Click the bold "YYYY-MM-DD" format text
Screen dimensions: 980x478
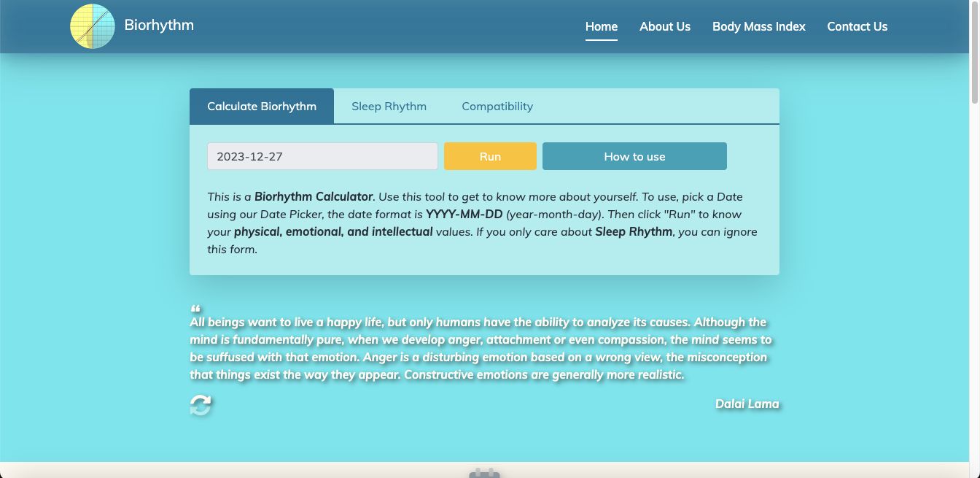pyautogui.click(x=464, y=214)
